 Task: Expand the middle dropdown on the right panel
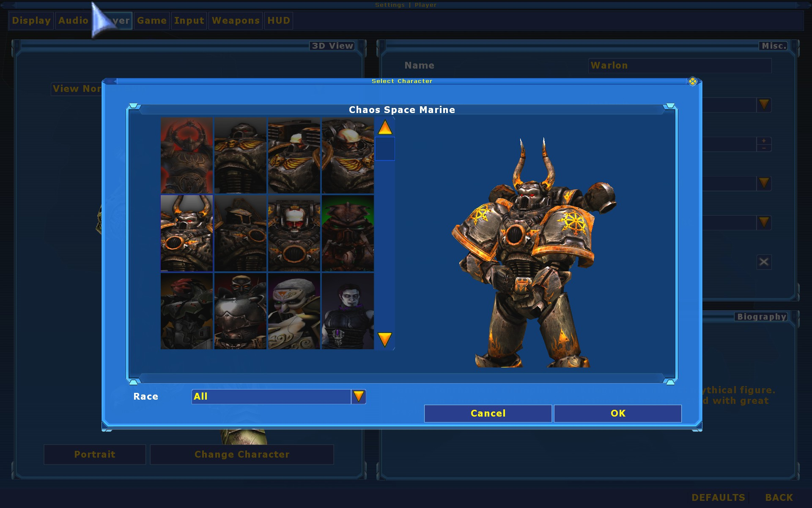point(764,183)
